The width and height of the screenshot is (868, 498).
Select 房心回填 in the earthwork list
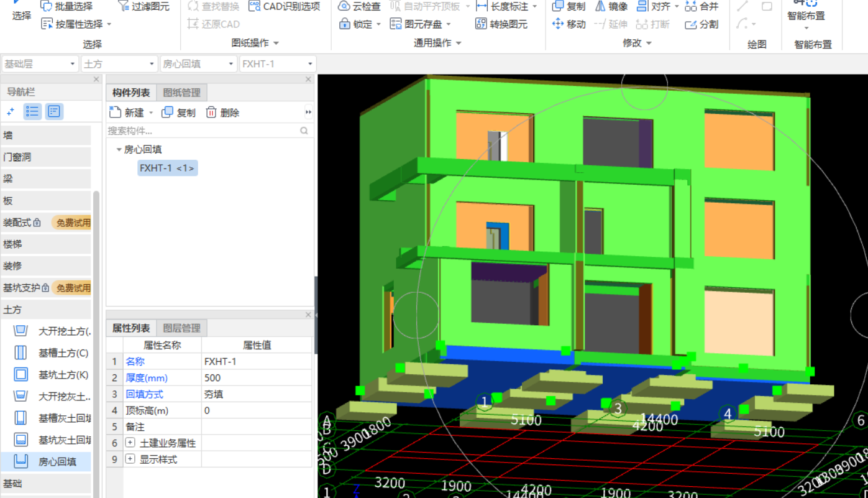(46, 461)
